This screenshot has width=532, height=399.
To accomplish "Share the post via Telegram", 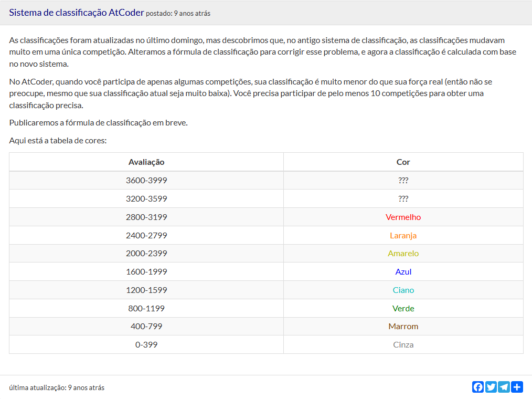I will tap(504, 387).
